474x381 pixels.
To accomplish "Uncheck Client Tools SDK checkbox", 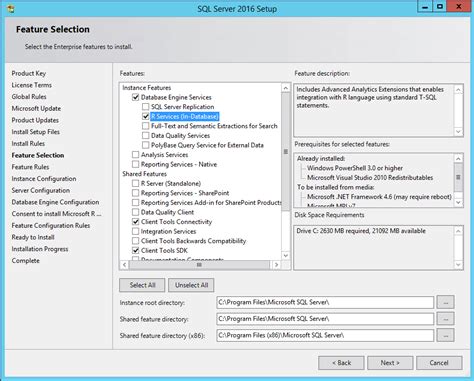I will pos(135,250).
